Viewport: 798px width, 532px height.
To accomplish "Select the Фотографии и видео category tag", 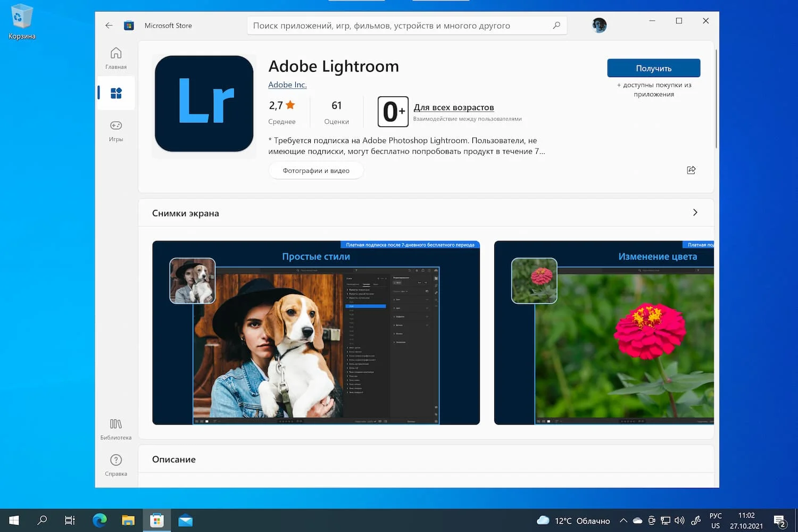I will coord(316,171).
